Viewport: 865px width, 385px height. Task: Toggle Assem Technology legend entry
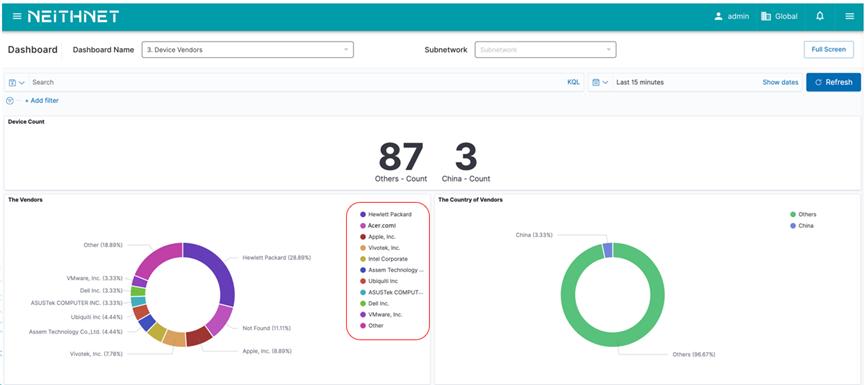pos(392,270)
